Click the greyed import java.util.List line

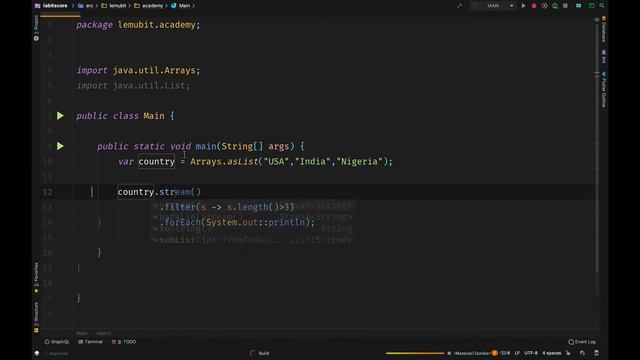[133, 86]
